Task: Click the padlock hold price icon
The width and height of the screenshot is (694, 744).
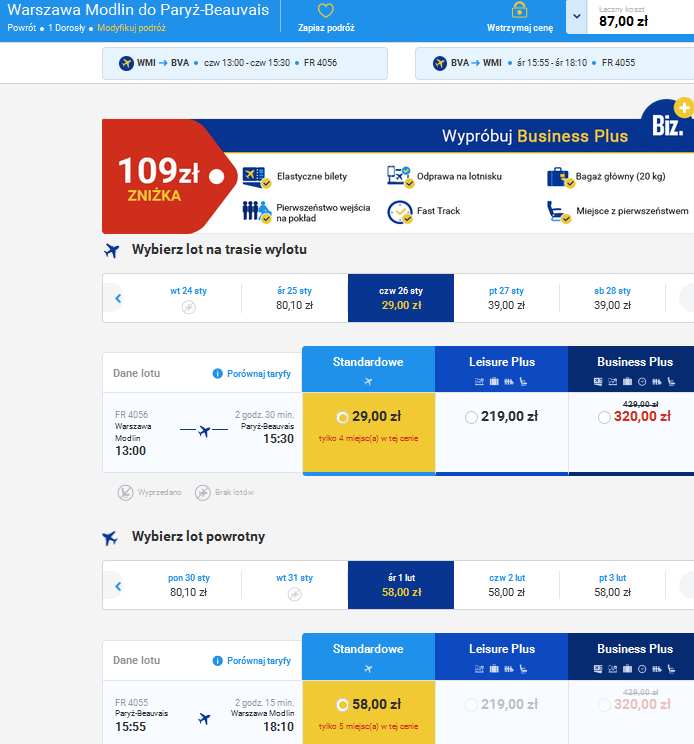Action: [x=519, y=9]
